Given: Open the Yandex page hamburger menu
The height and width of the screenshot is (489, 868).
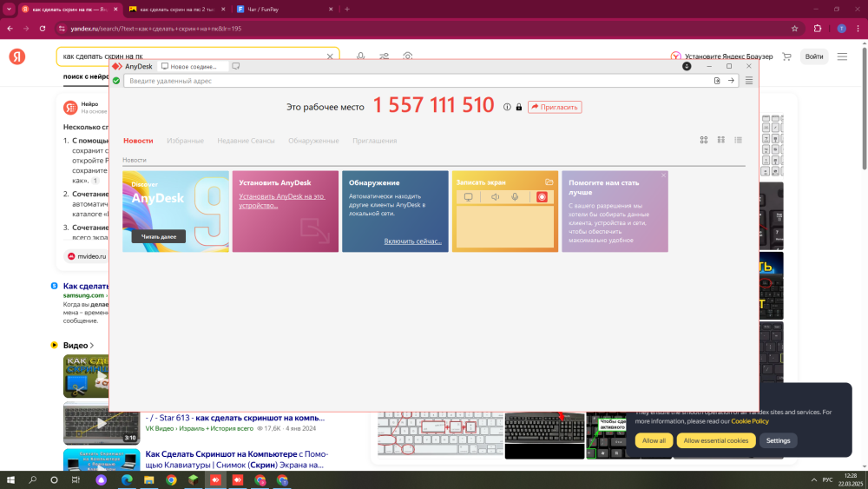Looking at the screenshot, I should [842, 56].
